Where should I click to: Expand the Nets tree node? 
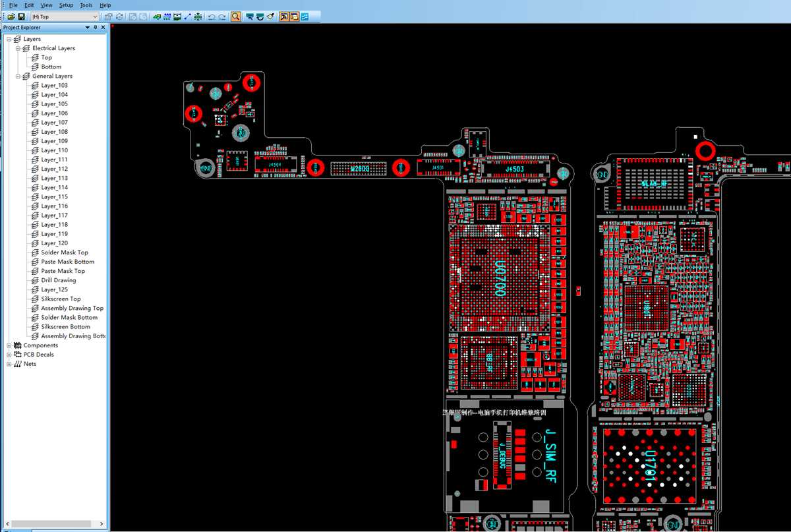point(9,364)
